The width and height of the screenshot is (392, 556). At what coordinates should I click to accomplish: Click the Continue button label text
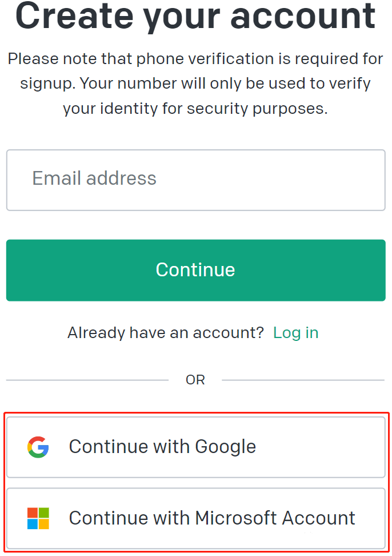tap(195, 269)
